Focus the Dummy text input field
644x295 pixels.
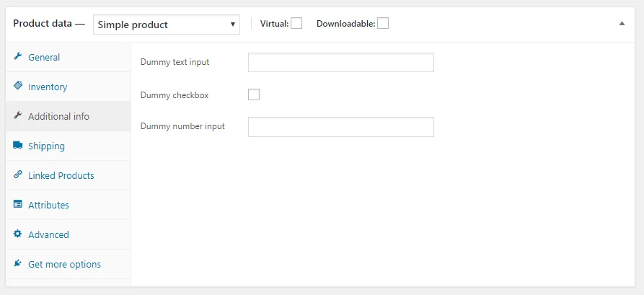coord(341,63)
